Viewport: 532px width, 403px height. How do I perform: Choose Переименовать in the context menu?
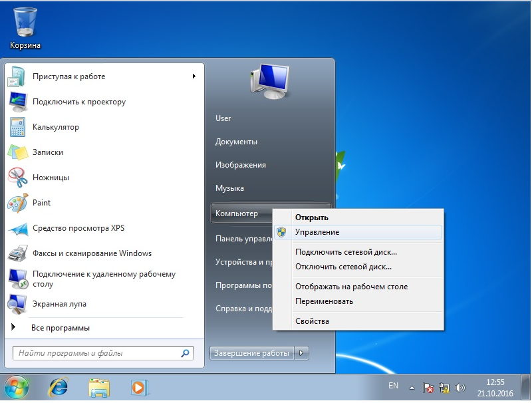click(x=358, y=301)
